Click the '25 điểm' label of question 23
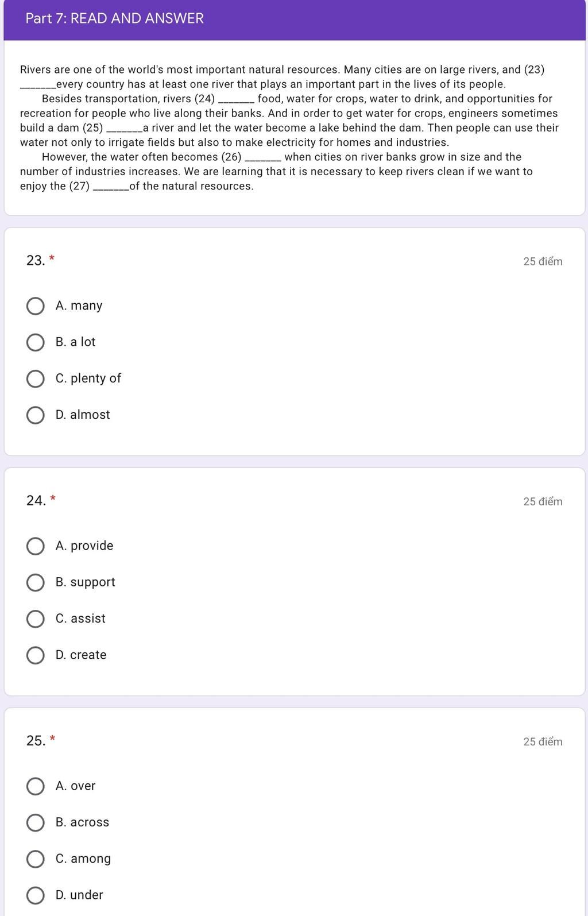This screenshot has height=916, width=588. (543, 261)
